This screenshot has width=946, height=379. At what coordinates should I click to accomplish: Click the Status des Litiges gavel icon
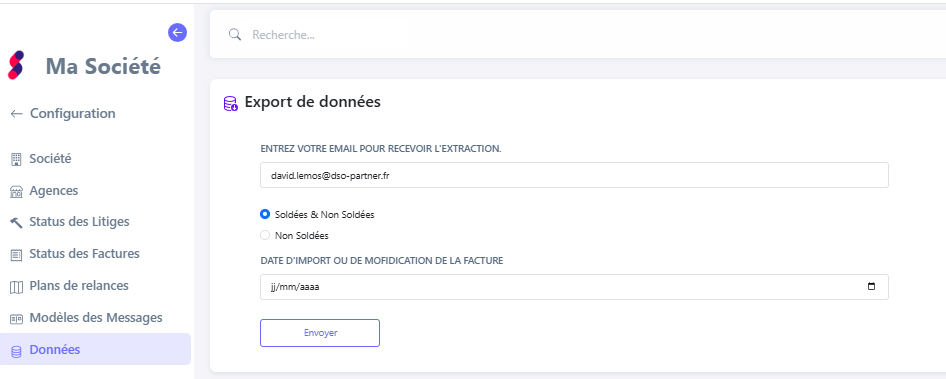[x=16, y=223]
